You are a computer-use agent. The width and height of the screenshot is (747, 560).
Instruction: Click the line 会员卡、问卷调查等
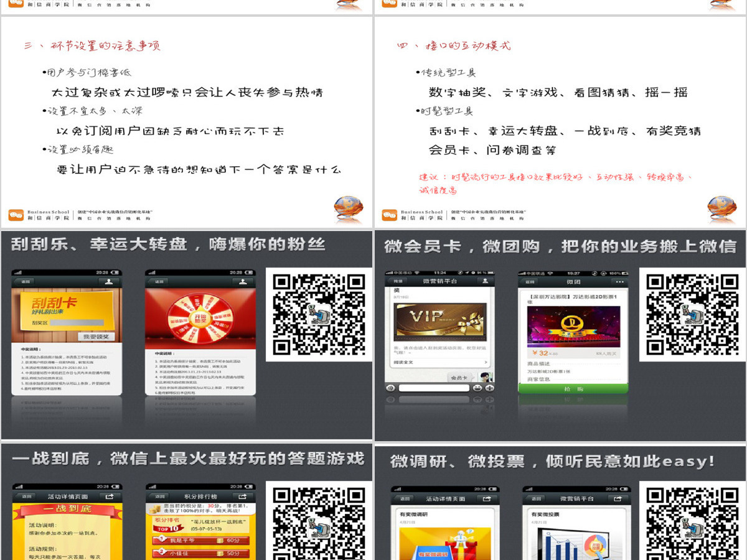[492, 150]
